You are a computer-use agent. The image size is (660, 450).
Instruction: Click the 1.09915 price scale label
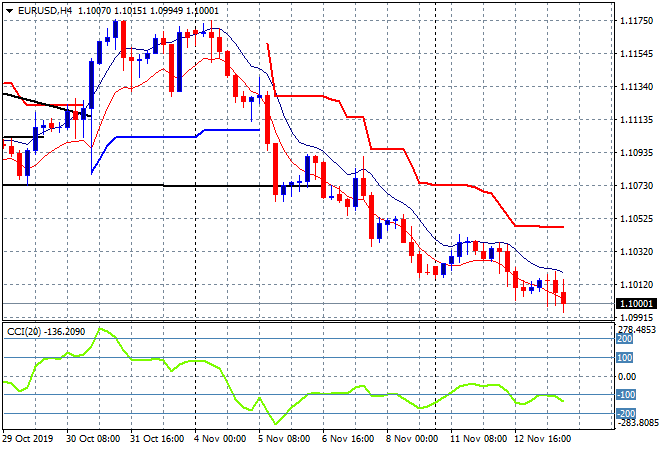(637, 317)
